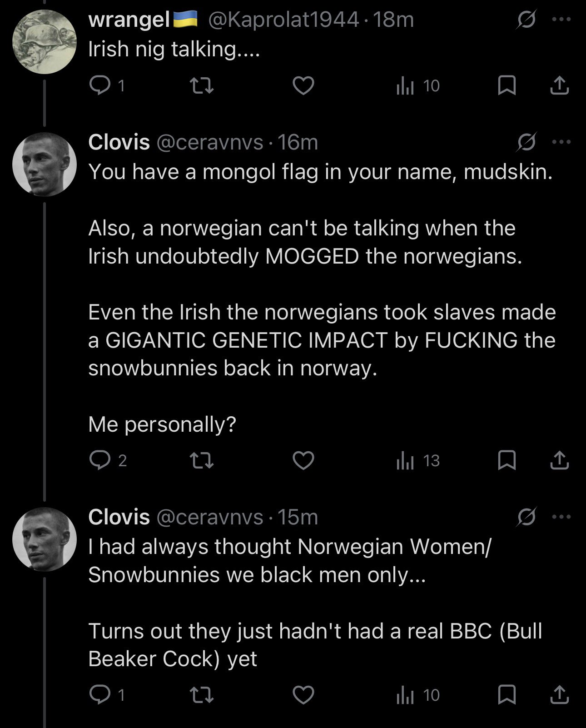Bookmark Clovis's 16m post
The width and height of the screenshot is (586, 728).
pos(507,460)
